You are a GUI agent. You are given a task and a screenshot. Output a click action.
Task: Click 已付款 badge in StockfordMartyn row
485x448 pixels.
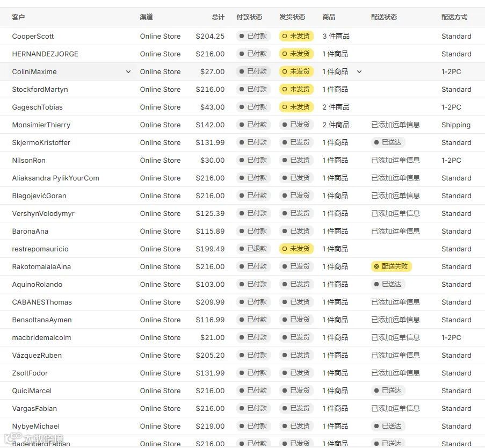tap(254, 89)
